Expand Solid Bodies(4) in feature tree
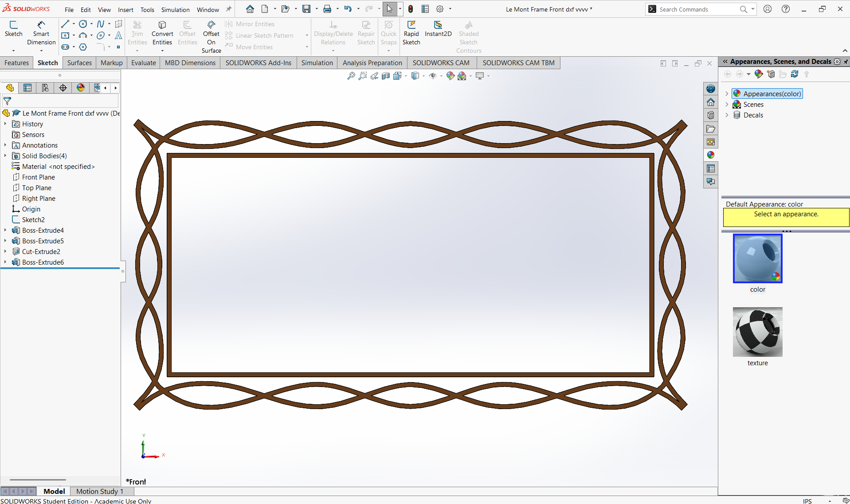This screenshot has width=850, height=504. pyautogui.click(x=5, y=156)
